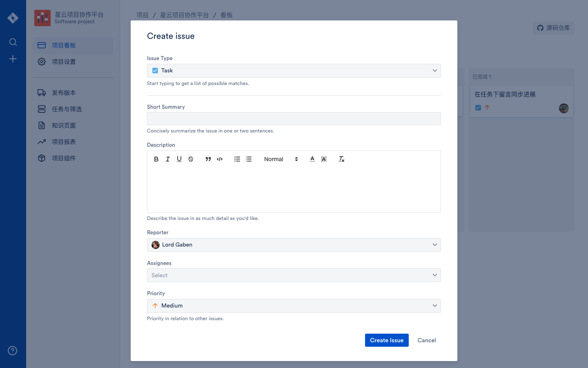Image resolution: width=588 pixels, height=368 pixels.
Task: Open the text color picker
Action: (312, 159)
